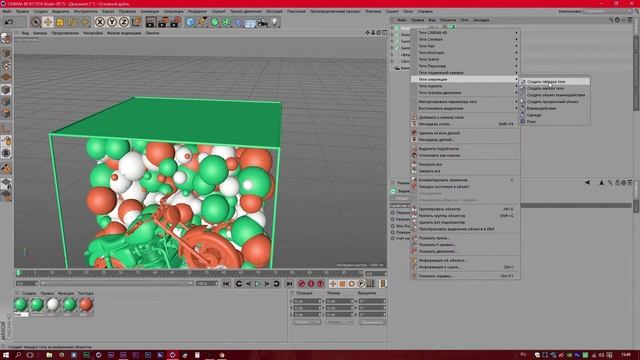This screenshot has height=360, width=640.
Task: Click the timeline frame ruler
Action: (x=190, y=273)
